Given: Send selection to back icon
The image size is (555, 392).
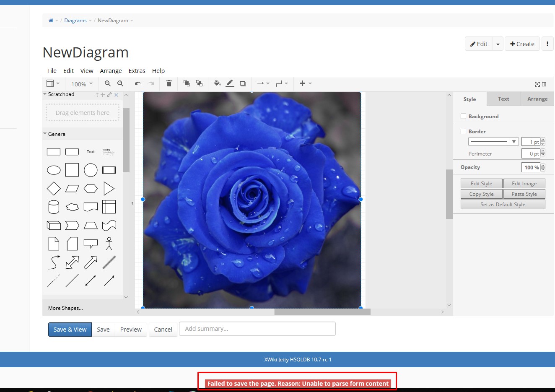Looking at the screenshot, I should point(199,83).
